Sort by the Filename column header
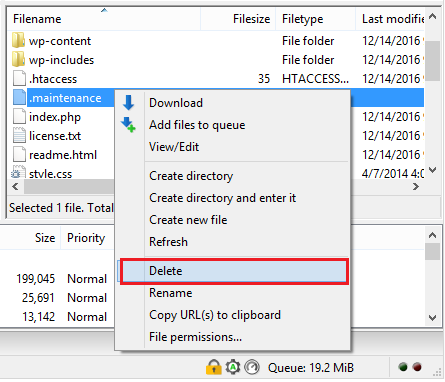 pyautogui.click(x=104, y=19)
